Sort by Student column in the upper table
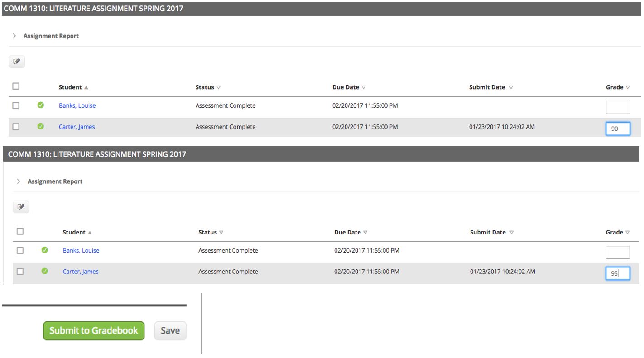 click(x=73, y=87)
